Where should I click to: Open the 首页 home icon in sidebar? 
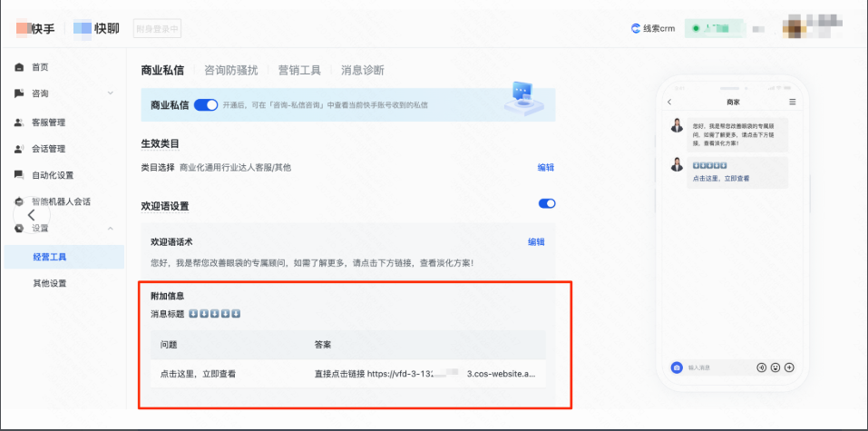(x=19, y=67)
